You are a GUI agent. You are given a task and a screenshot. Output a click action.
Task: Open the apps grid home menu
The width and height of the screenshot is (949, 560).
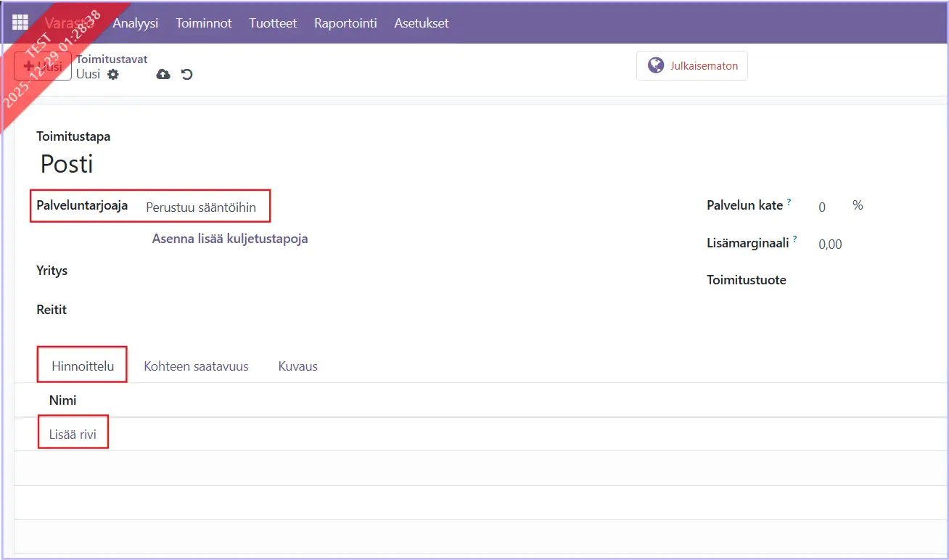(x=20, y=22)
